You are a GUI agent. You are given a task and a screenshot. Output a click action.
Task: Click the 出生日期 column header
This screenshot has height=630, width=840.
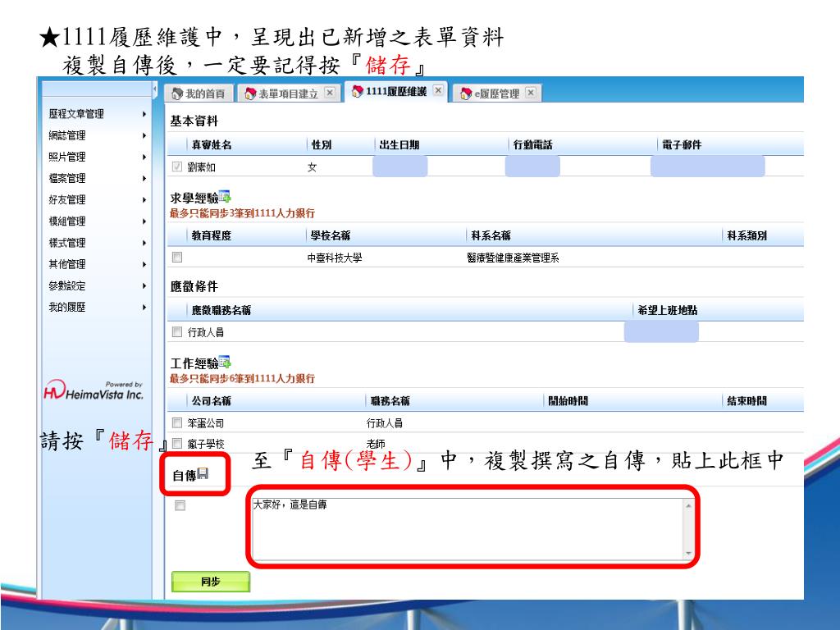[399, 144]
